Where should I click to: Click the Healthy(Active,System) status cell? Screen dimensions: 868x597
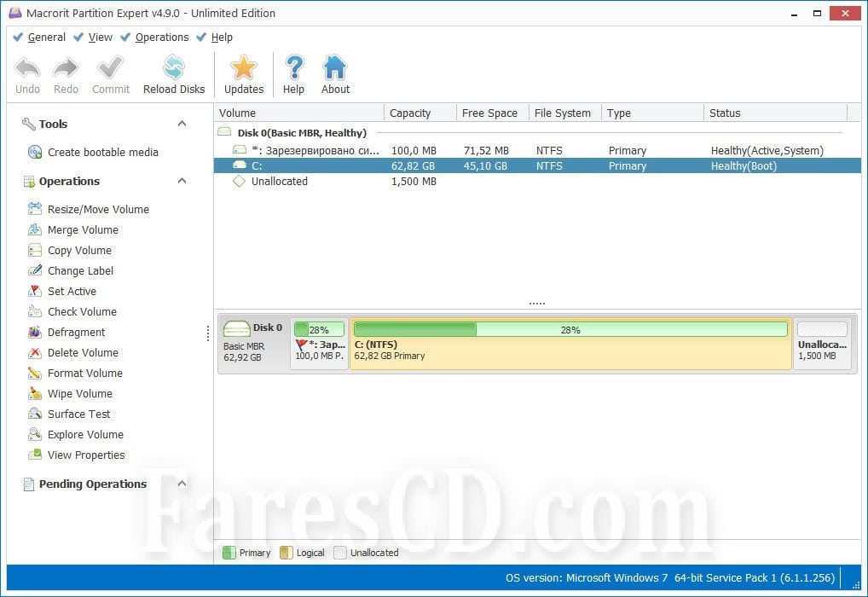pyautogui.click(x=767, y=150)
